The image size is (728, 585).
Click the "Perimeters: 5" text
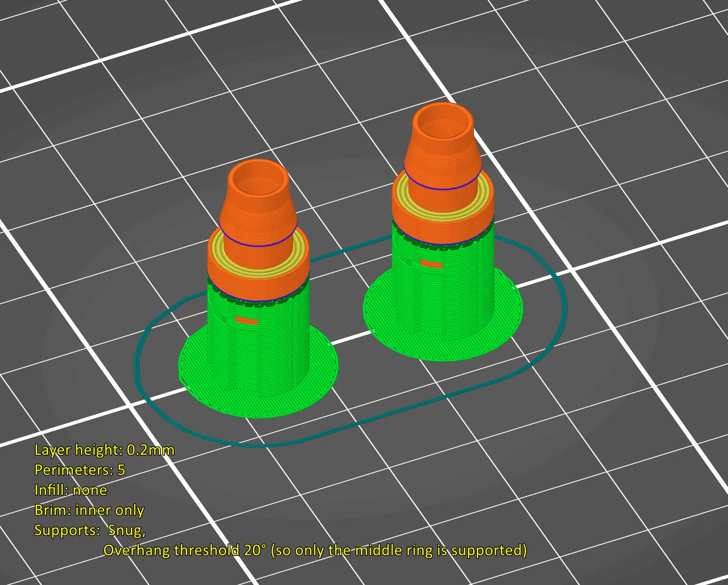click(80, 470)
